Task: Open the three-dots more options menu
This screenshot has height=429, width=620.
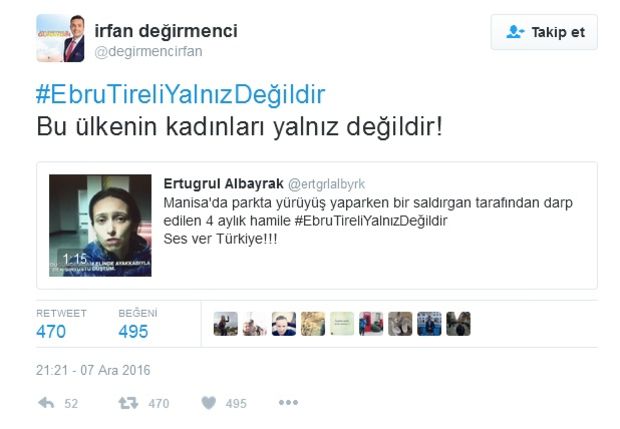Action: [288, 403]
